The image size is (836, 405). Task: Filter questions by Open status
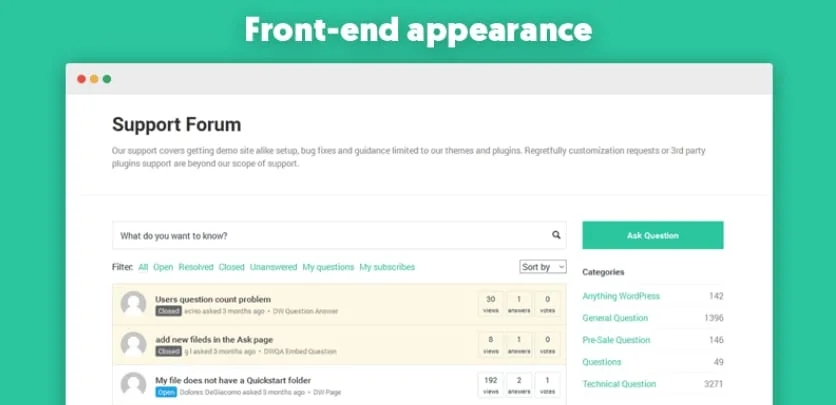coord(163,267)
